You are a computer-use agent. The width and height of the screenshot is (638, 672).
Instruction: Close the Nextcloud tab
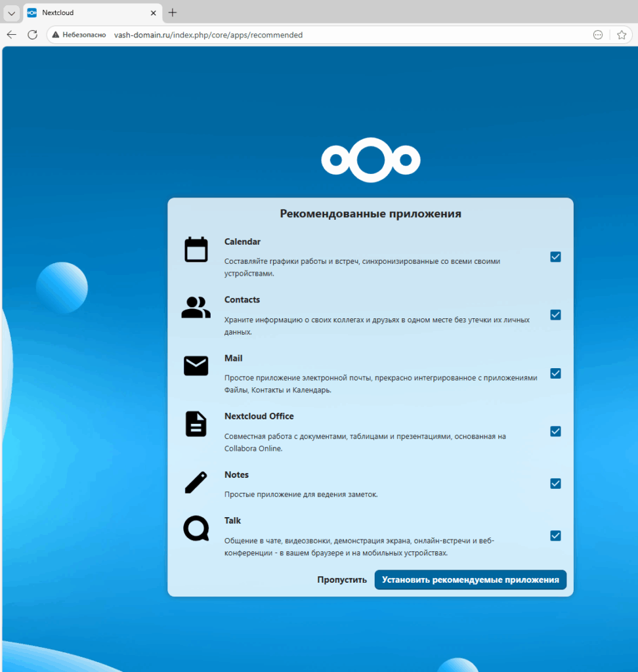(x=153, y=13)
